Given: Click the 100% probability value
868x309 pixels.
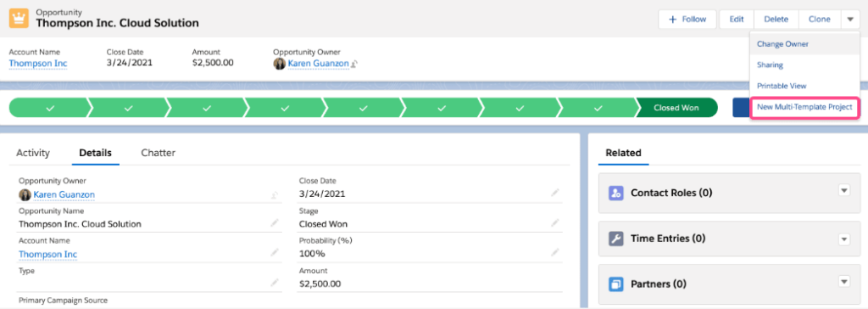Looking at the screenshot, I should (x=312, y=254).
